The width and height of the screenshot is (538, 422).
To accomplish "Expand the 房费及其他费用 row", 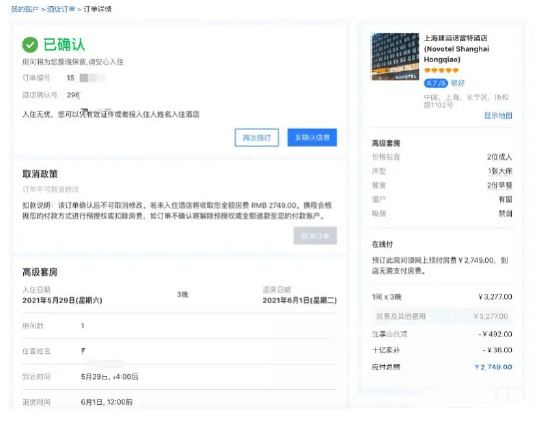I will 442,316.
